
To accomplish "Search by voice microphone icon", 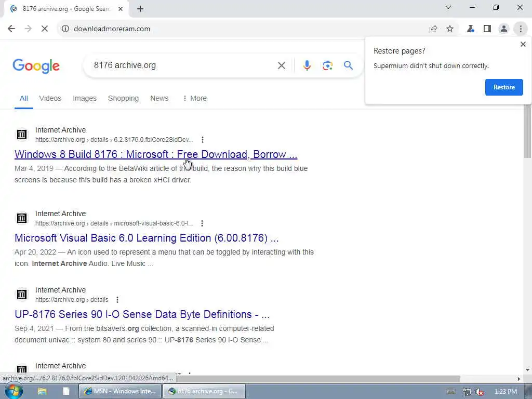I will [x=307, y=65].
